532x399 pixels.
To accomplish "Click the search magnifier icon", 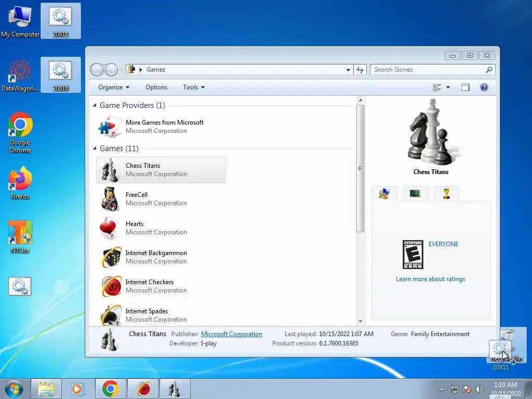I will click(489, 70).
